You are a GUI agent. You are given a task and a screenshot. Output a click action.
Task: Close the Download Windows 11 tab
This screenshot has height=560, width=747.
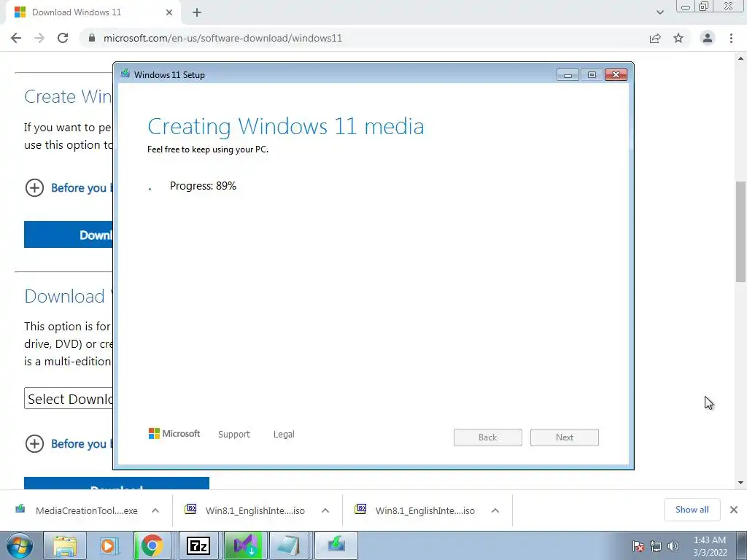click(169, 12)
